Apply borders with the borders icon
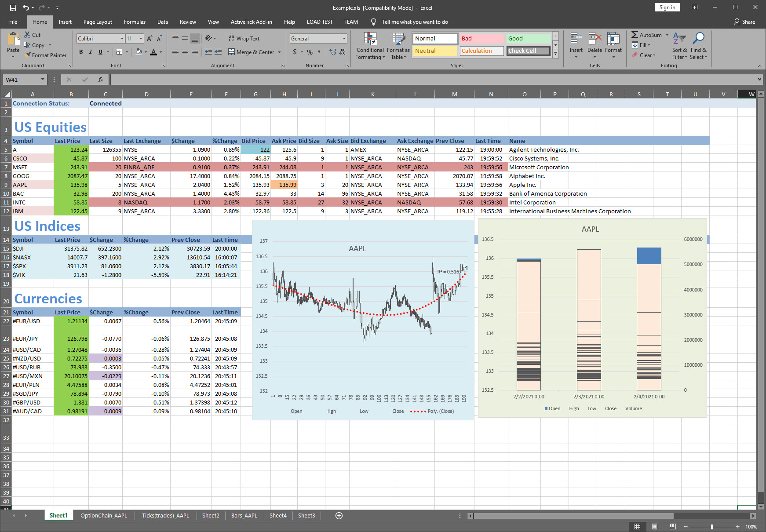The image size is (766, 532). click(119, 52)
